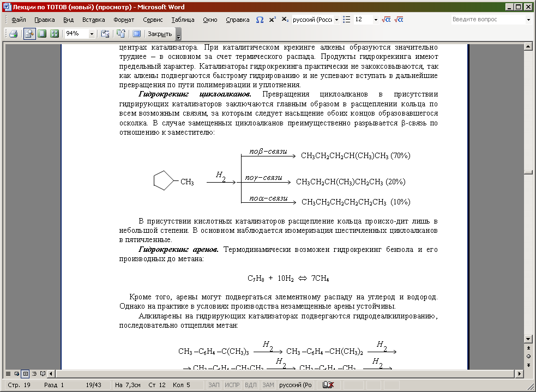Click the Print icon in preview toolbar
The width and height of the screenshot is (536, 392).
14,33
